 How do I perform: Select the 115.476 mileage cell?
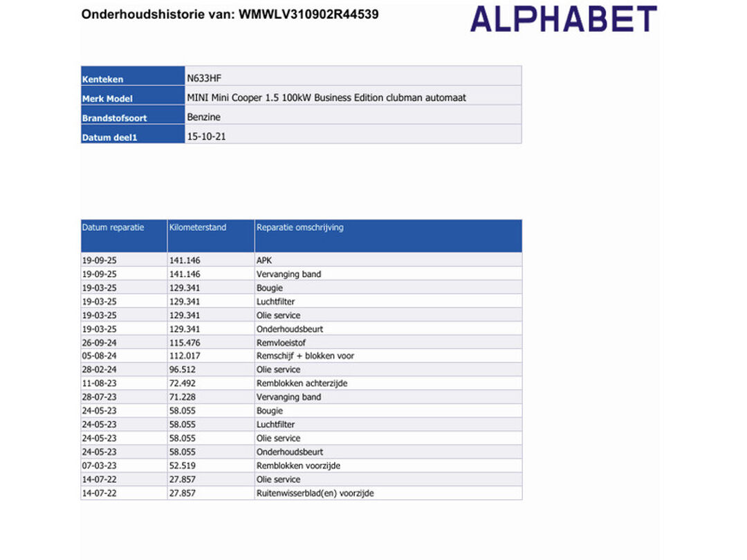tap(185, 342)
